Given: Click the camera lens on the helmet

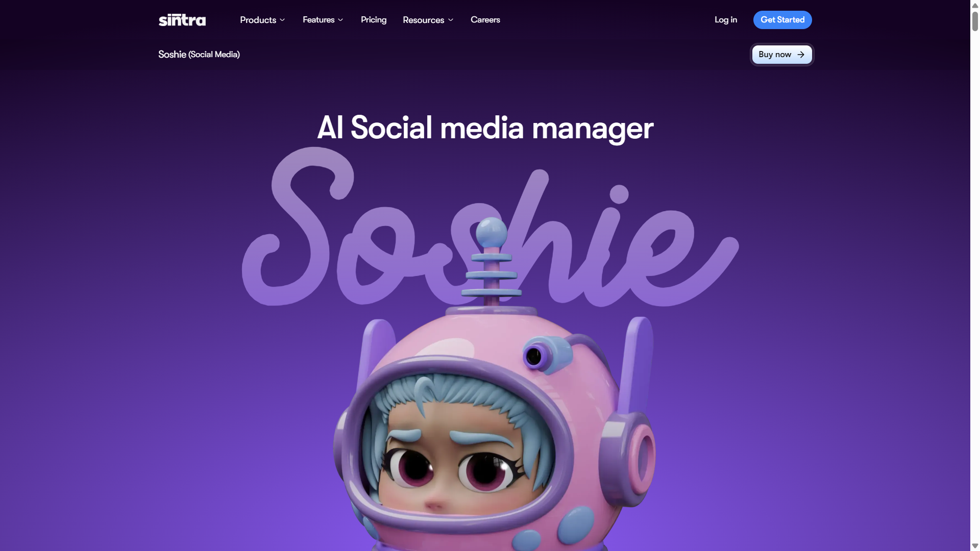Looking at the screenshot, I should [x=534, y=356].
